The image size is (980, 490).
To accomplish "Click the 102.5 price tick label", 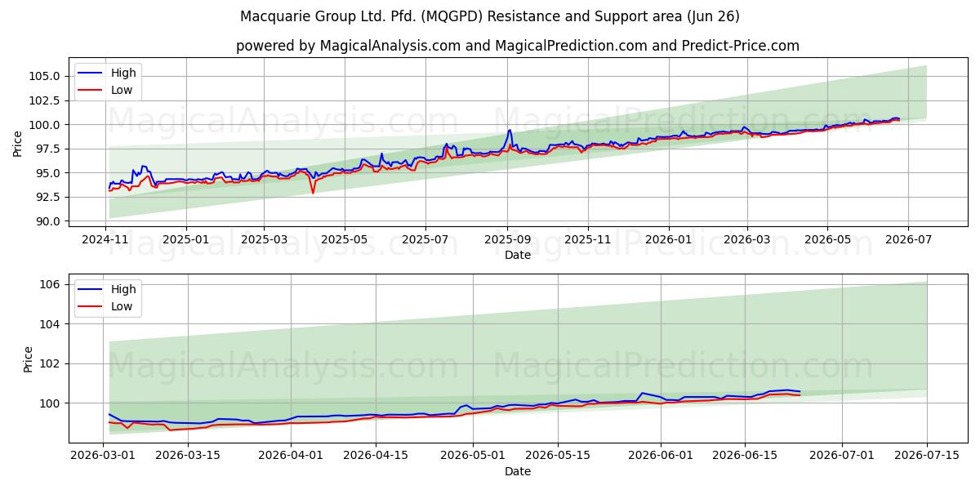I will click(45, 100).
